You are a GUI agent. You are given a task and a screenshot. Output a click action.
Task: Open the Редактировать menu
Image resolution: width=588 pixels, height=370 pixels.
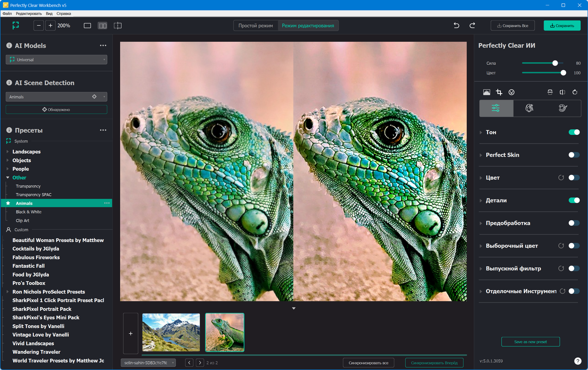click(x=29, y=13)
